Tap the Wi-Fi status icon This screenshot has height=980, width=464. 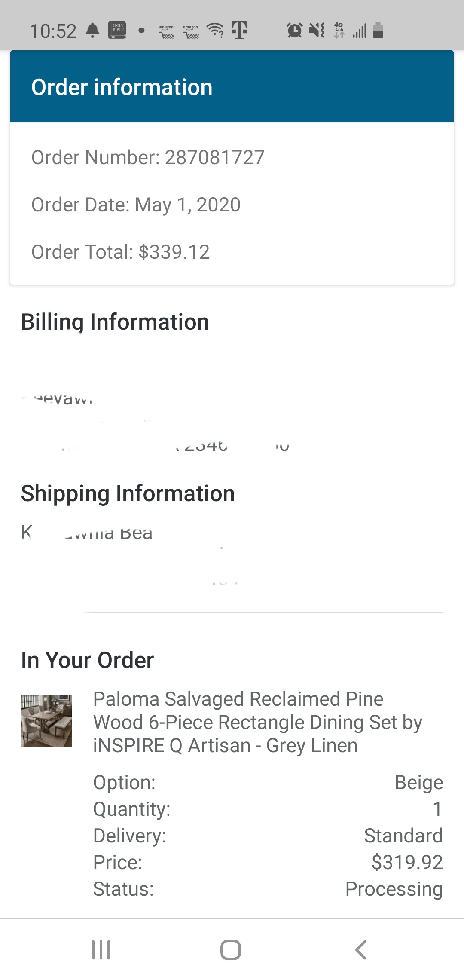pyautogui.click(x=215, y=30)
